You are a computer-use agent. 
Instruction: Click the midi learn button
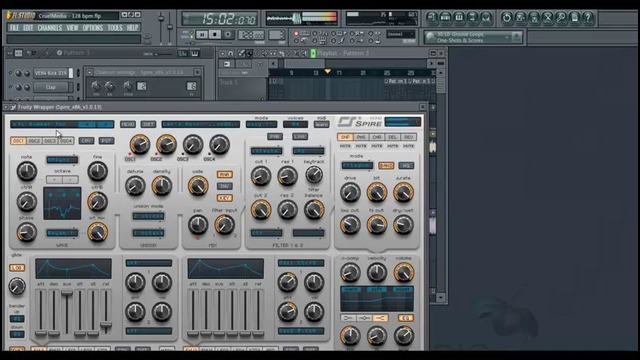[322, 124]
